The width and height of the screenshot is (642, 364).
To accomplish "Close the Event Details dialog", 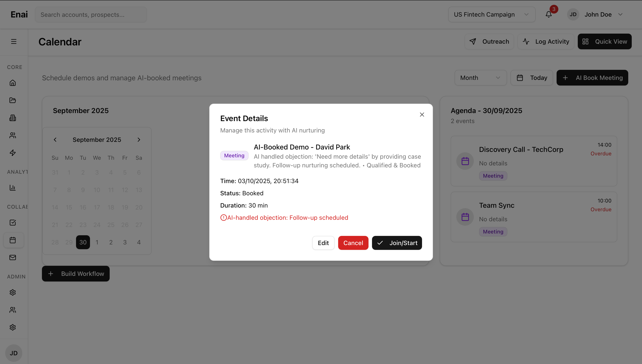I will (422, 115).
